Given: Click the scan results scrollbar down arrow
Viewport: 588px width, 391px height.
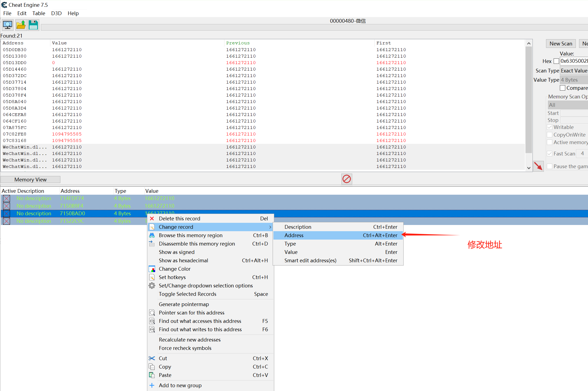Looking at the screenshot, I should point(529,168).
